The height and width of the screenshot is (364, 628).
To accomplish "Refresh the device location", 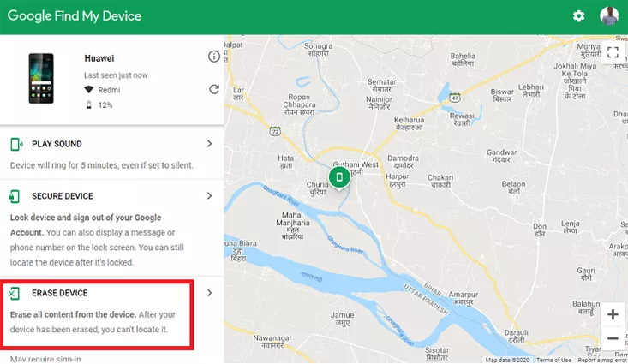I will 213,89.
